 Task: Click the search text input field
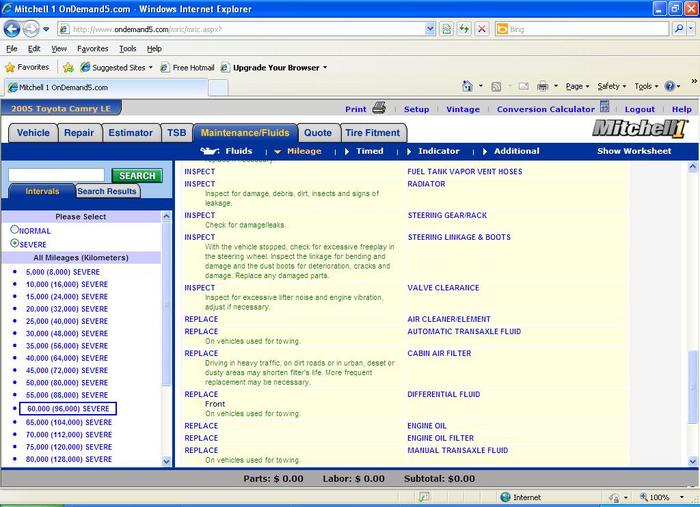coord(56,175)
